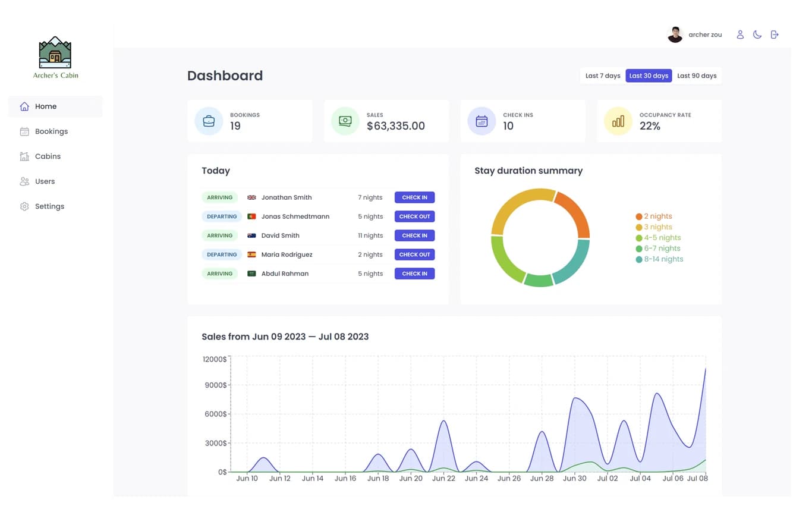Click the calendar icon on Check ins card

click(481, 121)
